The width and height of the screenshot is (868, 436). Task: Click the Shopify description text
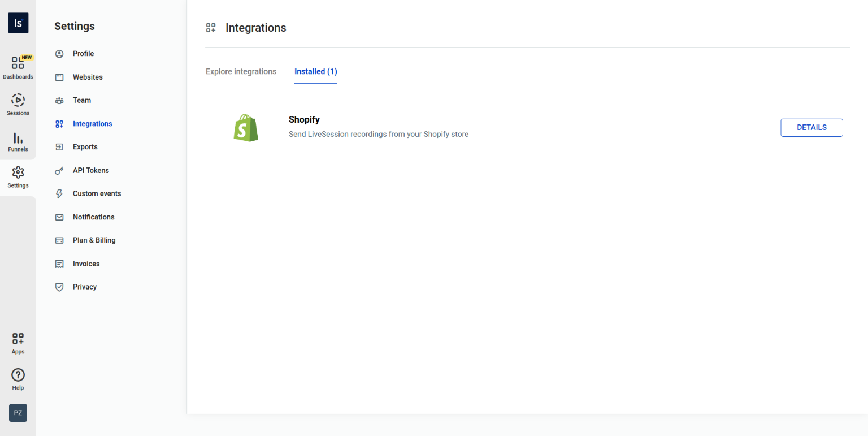(379, 135)
